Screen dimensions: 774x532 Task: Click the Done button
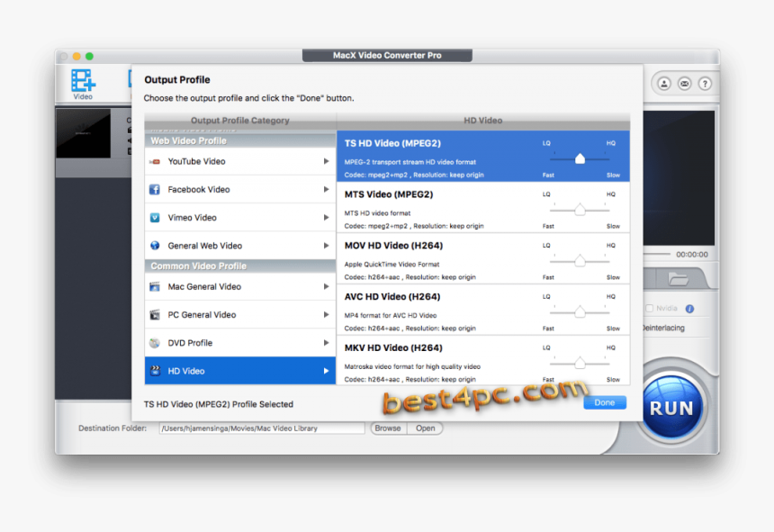pyautogui.click(x=605, y=402)
